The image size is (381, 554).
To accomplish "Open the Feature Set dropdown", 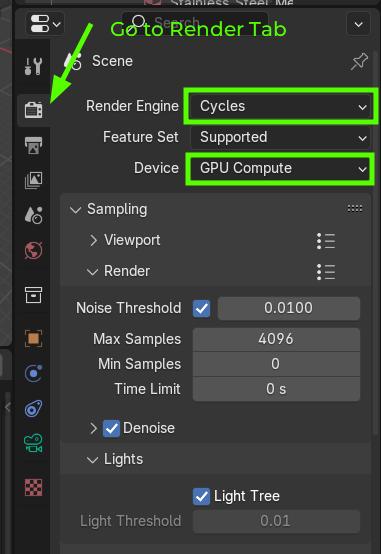I will tap(281, 137).
